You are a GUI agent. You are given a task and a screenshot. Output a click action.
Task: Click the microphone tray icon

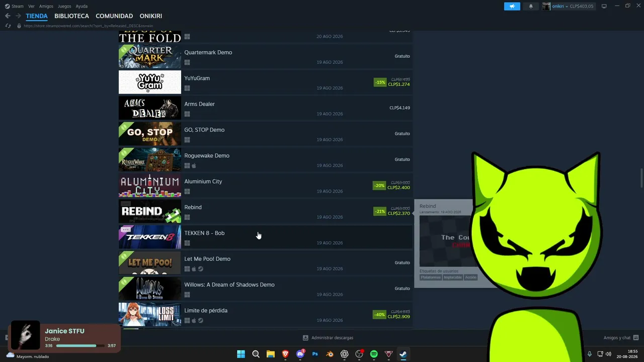pos(590,354)
